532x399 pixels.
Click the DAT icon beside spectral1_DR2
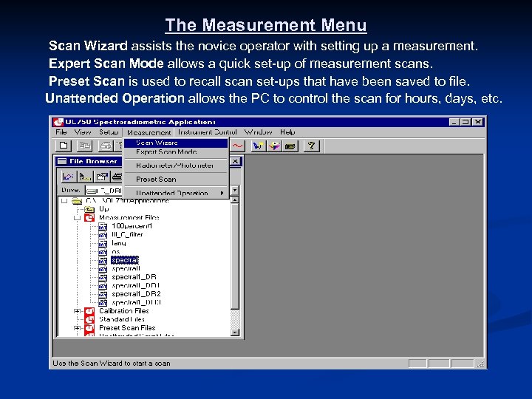(103, 294)
